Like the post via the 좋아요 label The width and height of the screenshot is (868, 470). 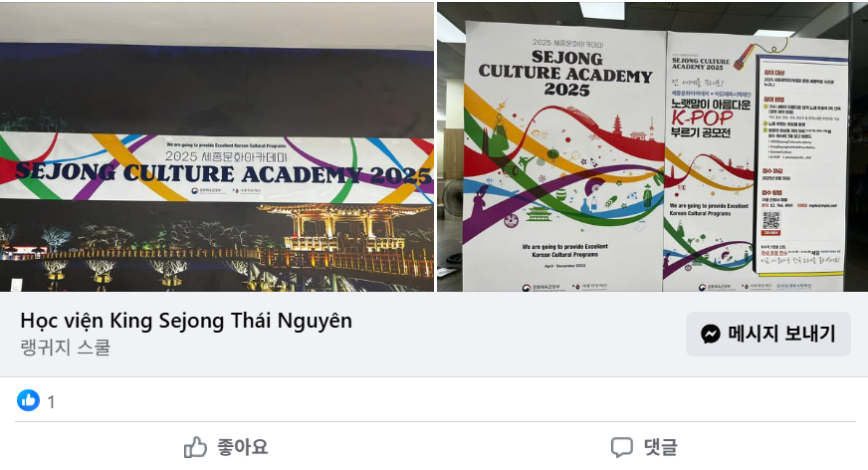click(243, 447)
